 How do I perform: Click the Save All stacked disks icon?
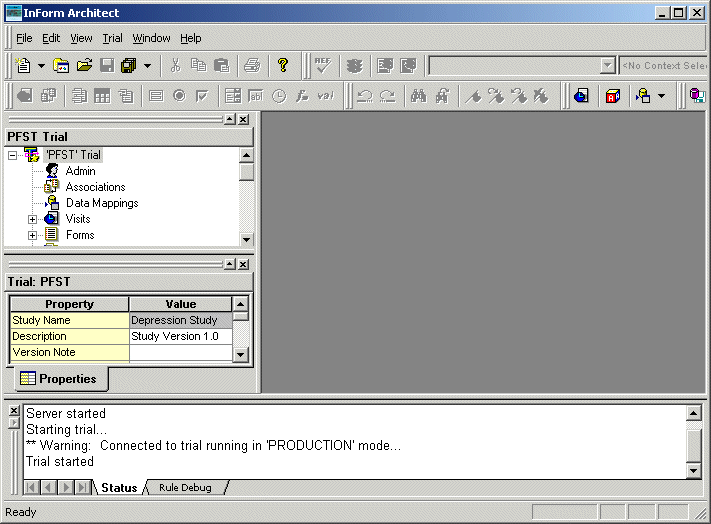coord(129,66)
